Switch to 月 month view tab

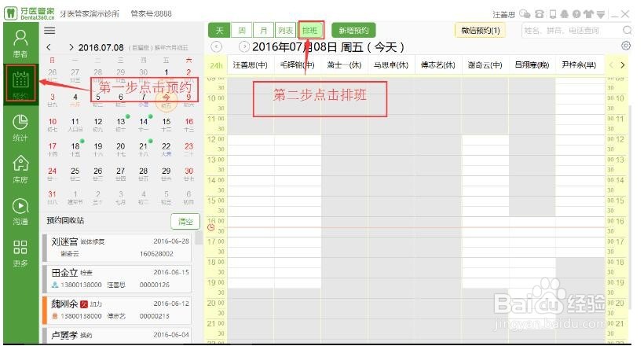click(x=263, y=31)
